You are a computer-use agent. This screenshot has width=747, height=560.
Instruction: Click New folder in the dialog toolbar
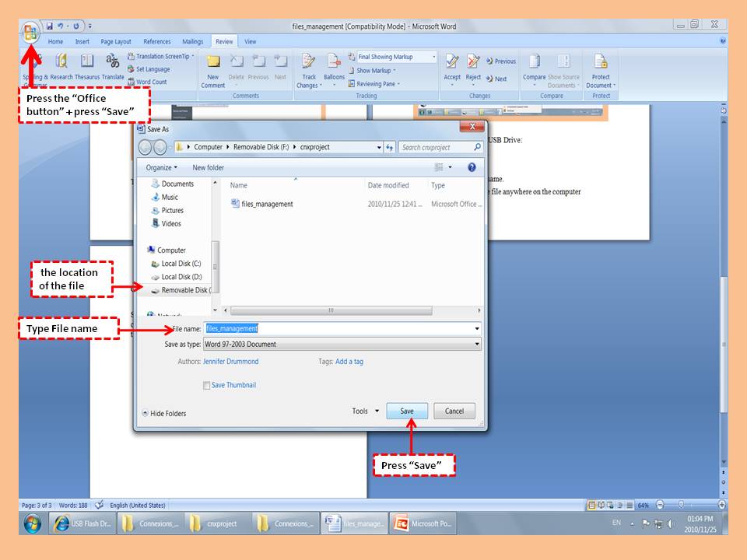click(x=209, y=168)
